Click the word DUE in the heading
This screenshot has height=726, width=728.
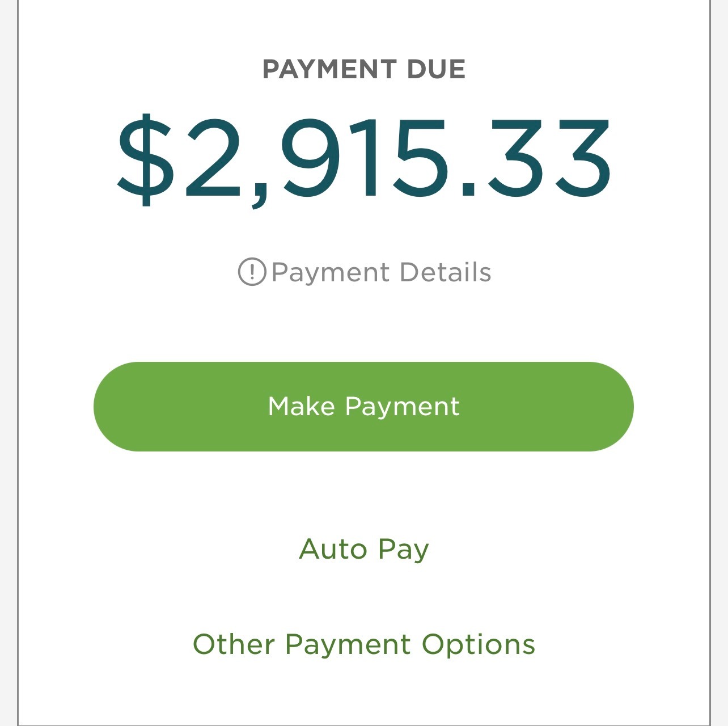click(436, 69)
